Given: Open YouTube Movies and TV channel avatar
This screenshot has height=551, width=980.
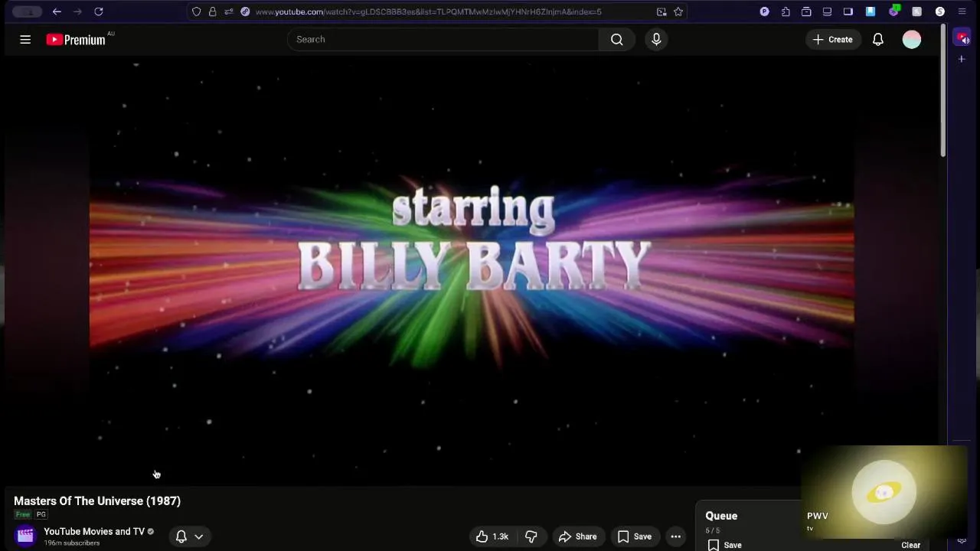Looking at the screenshot, I should coord(25,536).
